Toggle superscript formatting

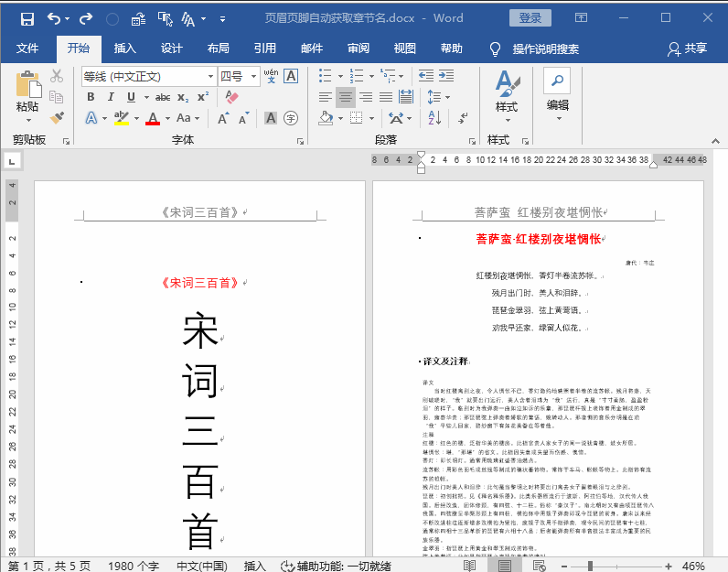203,97
